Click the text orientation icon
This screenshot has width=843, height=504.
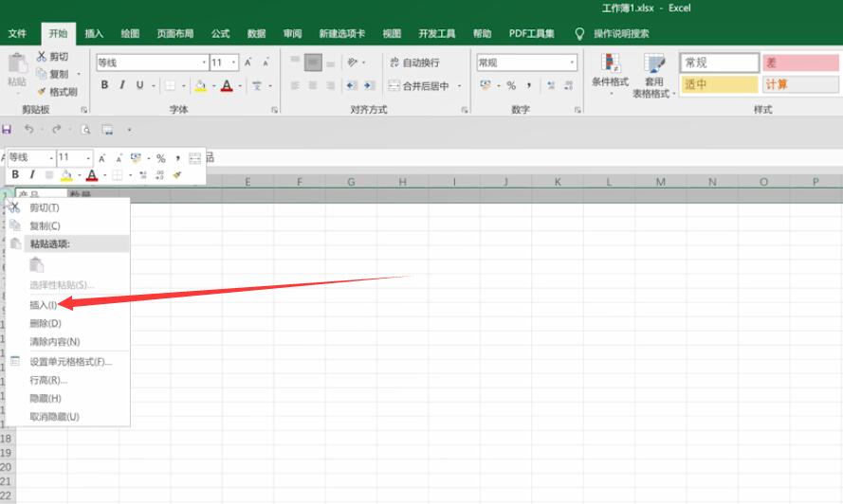pyautogui.click(x=352, y=63)
